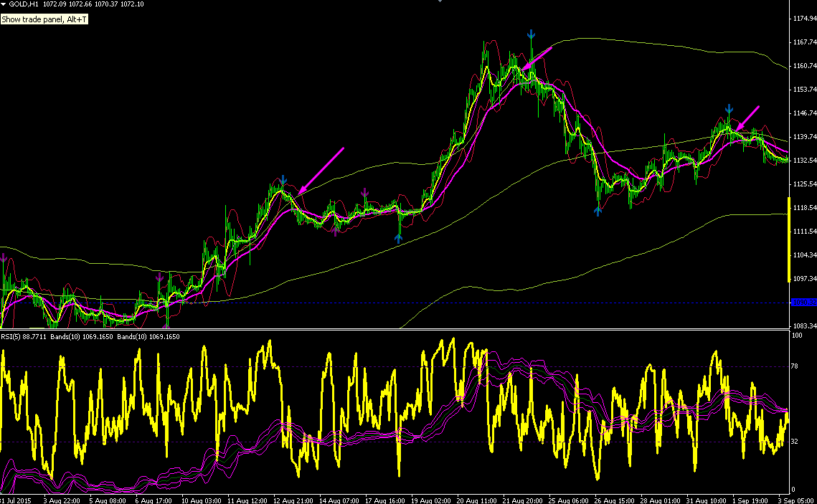Viewport: 817px width, 504px height.
Task: Click the 1160.74 price scale label
Action: pos(805,66)
